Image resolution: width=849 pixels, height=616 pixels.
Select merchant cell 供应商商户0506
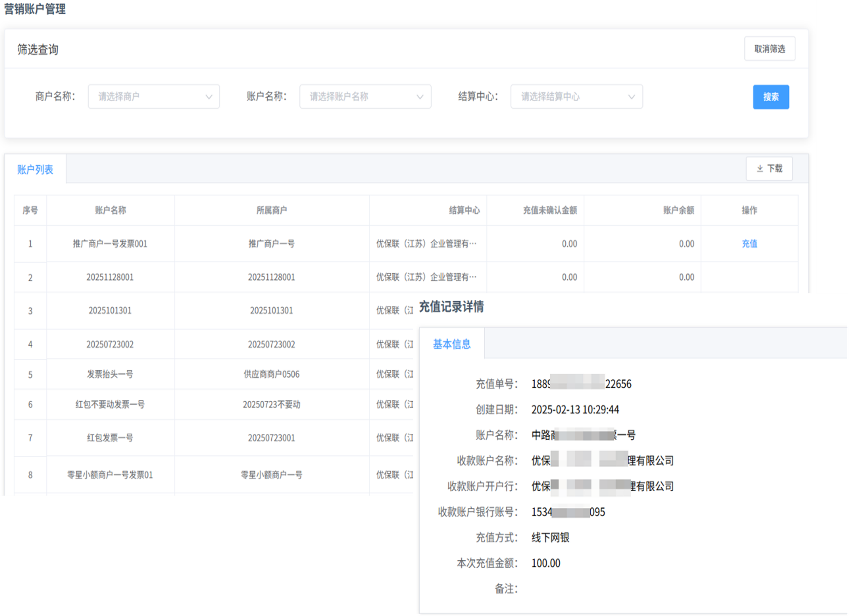click(271, 374)
